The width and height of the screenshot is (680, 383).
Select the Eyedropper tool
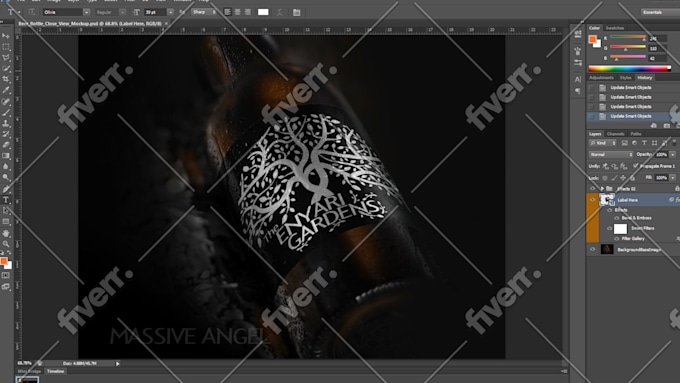tap(6, 90)
